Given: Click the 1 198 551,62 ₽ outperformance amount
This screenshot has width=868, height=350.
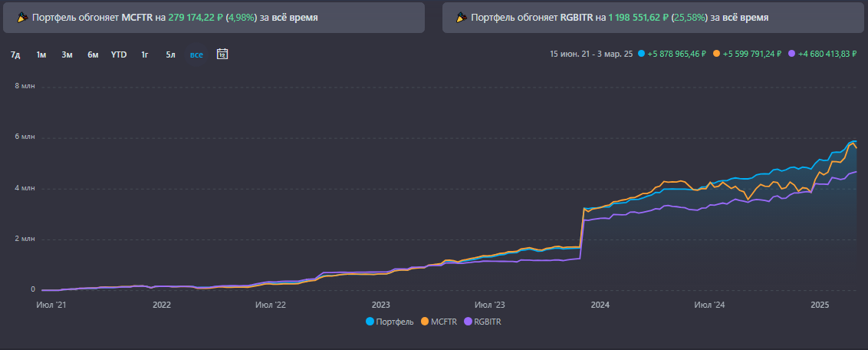Looking at the screenshot, I should click(638, 18).
